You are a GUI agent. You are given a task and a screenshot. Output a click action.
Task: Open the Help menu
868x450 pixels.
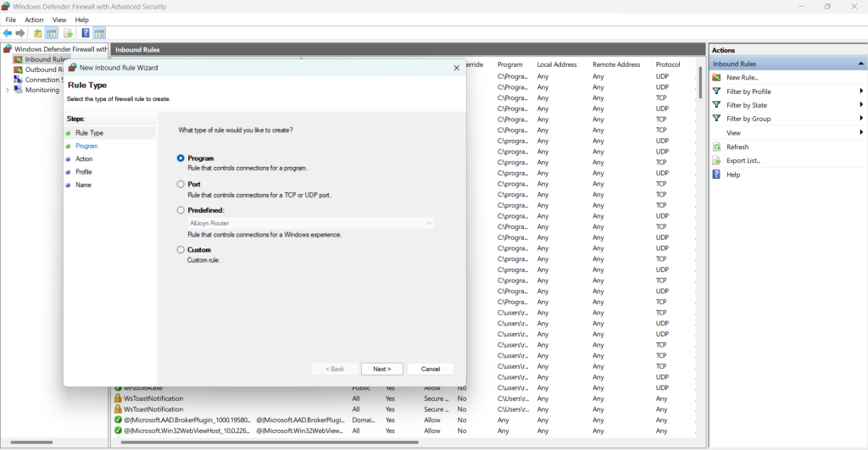click(82, 20)
